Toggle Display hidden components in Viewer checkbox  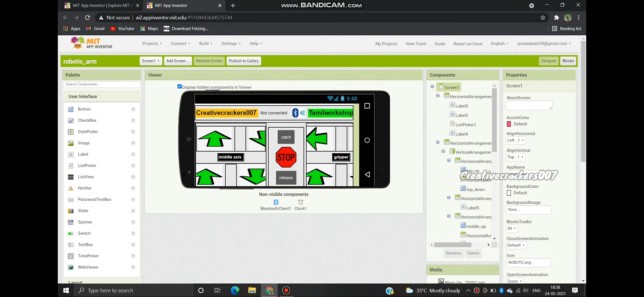tap(179, 87)
